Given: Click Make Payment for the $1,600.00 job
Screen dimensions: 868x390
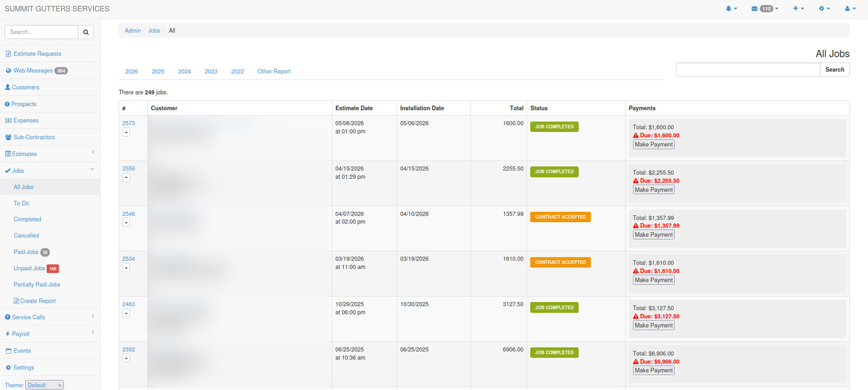Looking at the screenshot, I should (x=654, y=144).
